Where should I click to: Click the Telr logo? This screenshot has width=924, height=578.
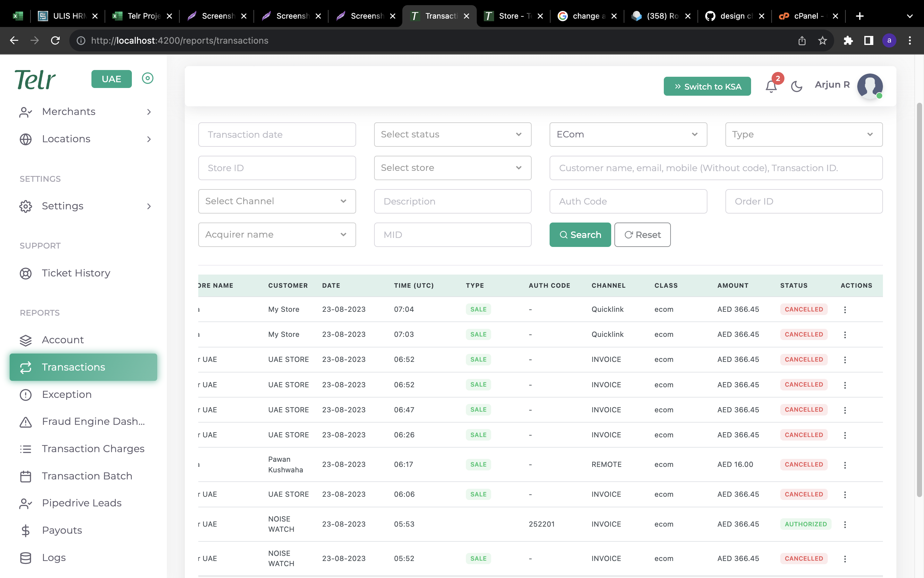pyautogui.click(x=35, y=80)
